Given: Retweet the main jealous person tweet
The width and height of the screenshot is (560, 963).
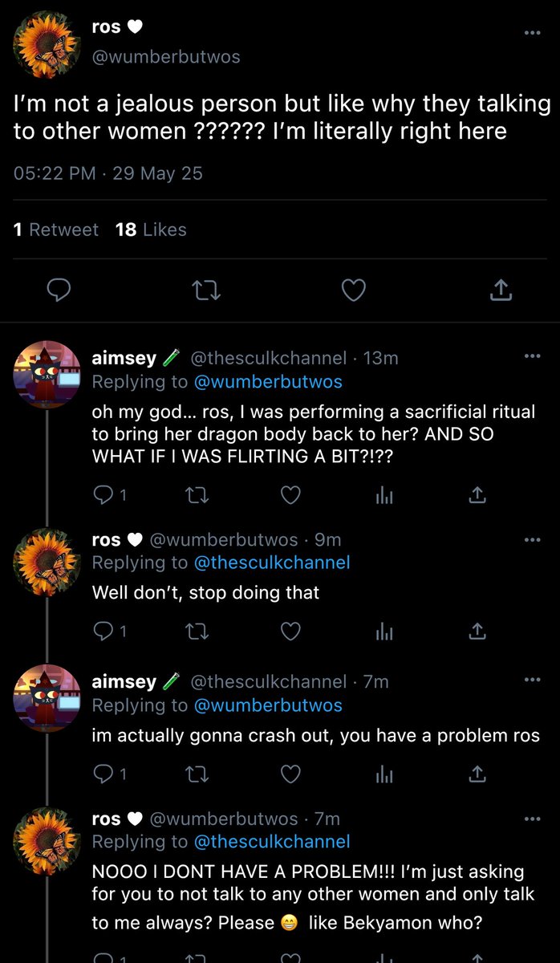Looking at the screenshot, I should click(x=206, y=290).
